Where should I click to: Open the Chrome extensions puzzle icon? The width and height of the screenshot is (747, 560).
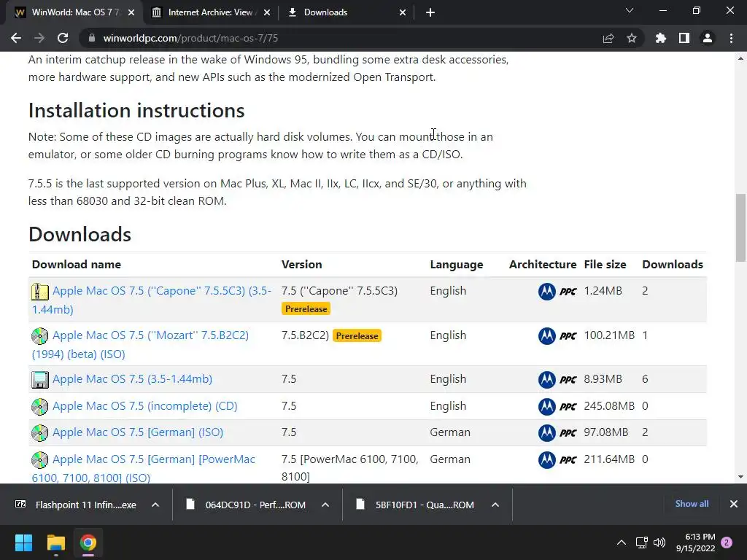[x=661, y=39]
